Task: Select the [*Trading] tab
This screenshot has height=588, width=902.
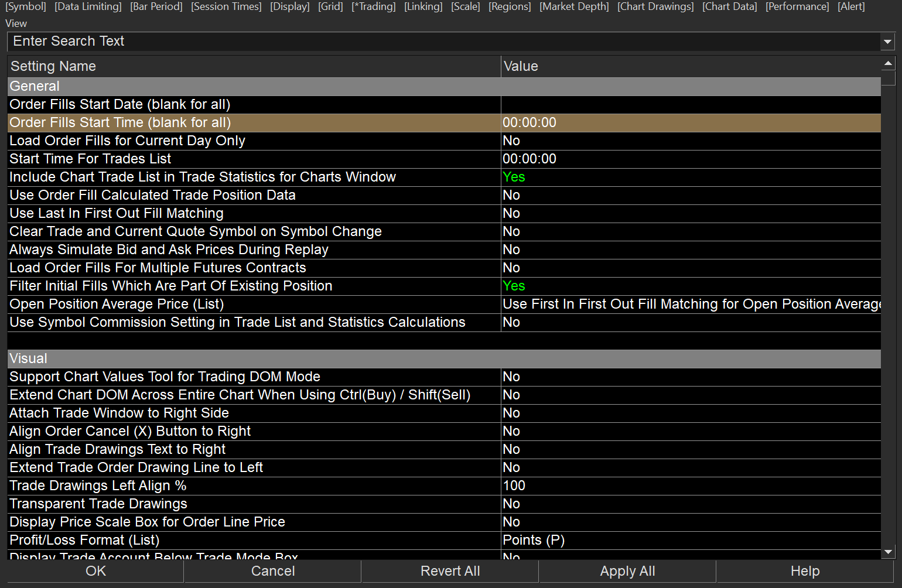Action: [374, 6]
